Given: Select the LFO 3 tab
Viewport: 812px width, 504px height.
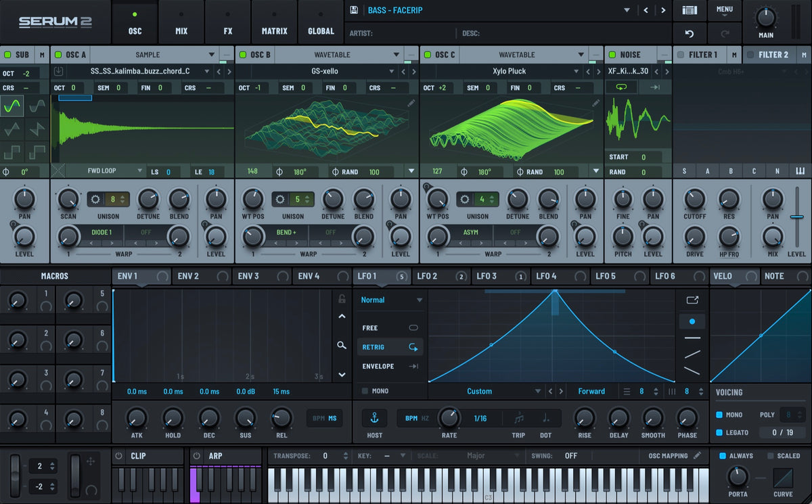Looking at the screenshot, I should [x=500, y=276].
